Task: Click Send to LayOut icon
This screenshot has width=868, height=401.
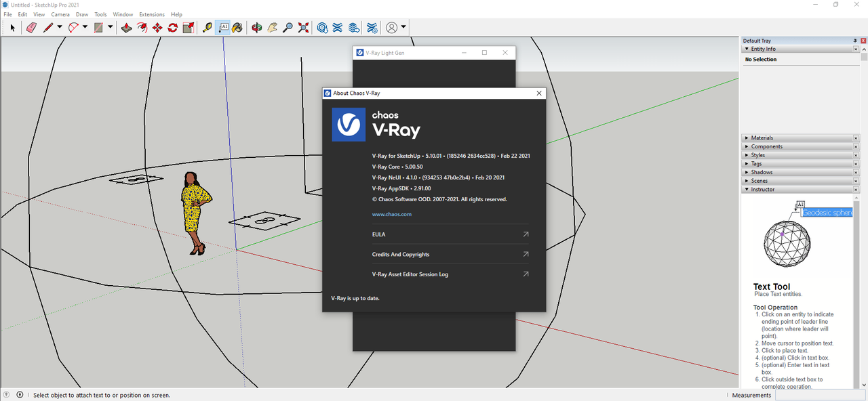Action: (353, 28)
